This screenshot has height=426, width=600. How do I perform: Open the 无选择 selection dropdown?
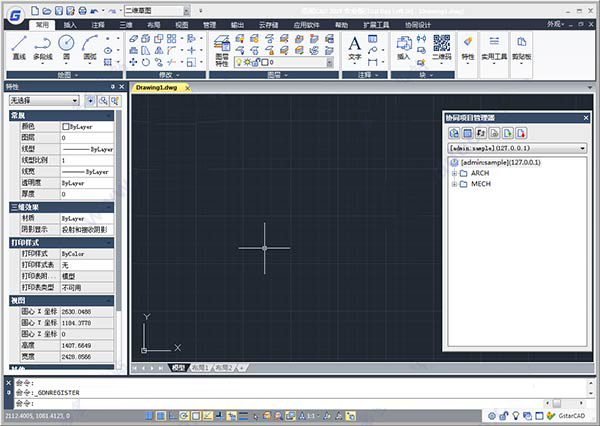pyautogui.click(x=43, y=101)
